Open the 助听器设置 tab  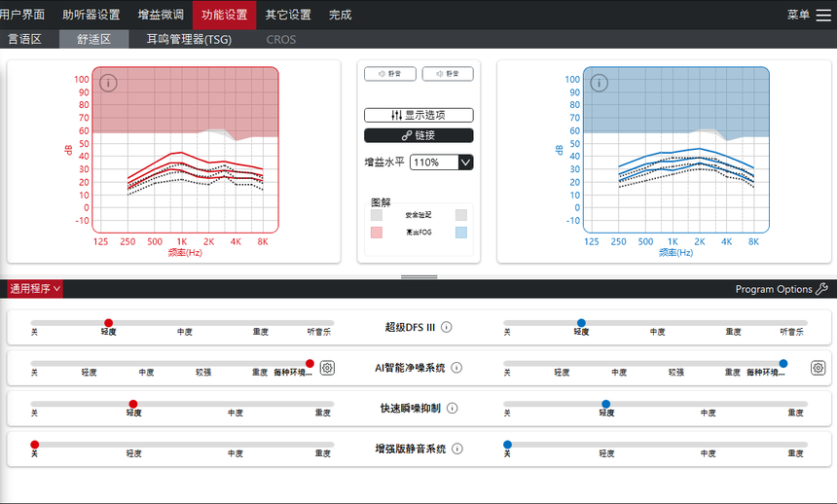click(91, 15)
